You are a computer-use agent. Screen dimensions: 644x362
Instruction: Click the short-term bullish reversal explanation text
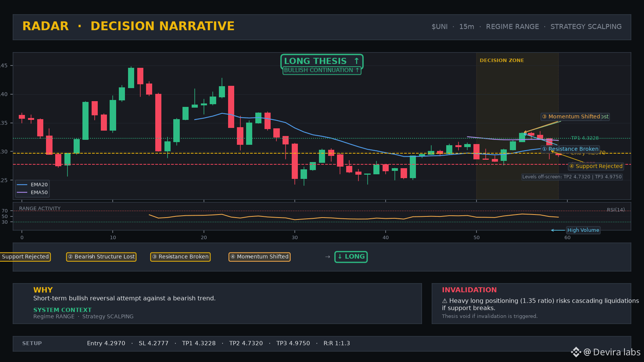125,298
